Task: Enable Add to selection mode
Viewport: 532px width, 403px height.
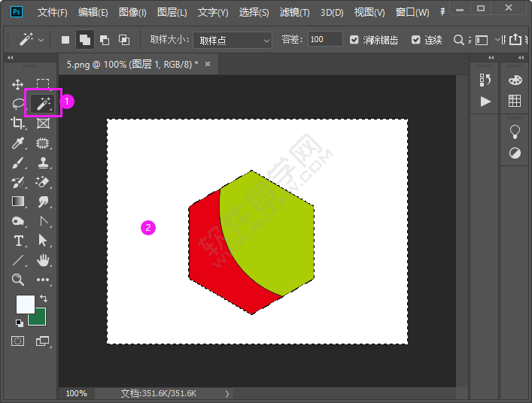Action: click(x=85, y=39)
